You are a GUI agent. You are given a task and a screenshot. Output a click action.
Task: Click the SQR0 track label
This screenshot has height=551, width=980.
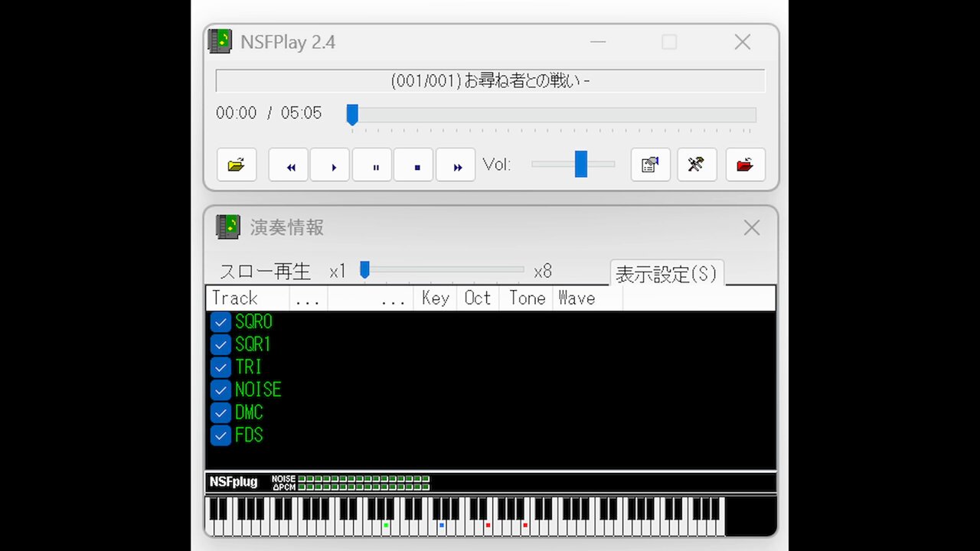tap(253, 321)
